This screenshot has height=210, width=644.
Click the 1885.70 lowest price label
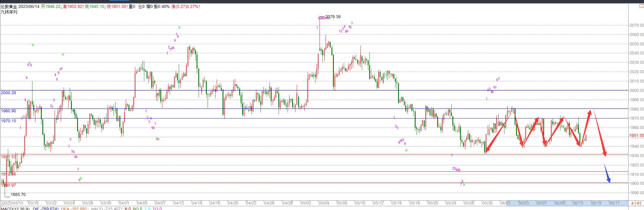tap(18, 194)
